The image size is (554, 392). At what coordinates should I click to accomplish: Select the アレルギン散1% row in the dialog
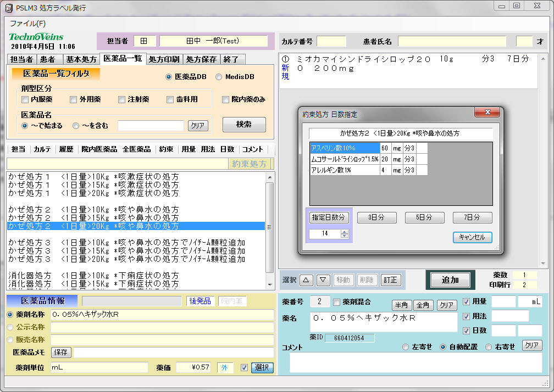(x=368, y=170)
